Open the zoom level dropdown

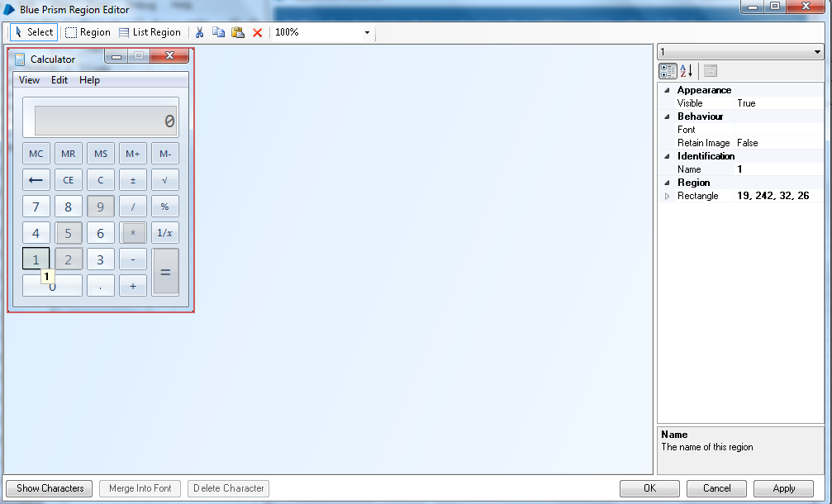(366, 32)
